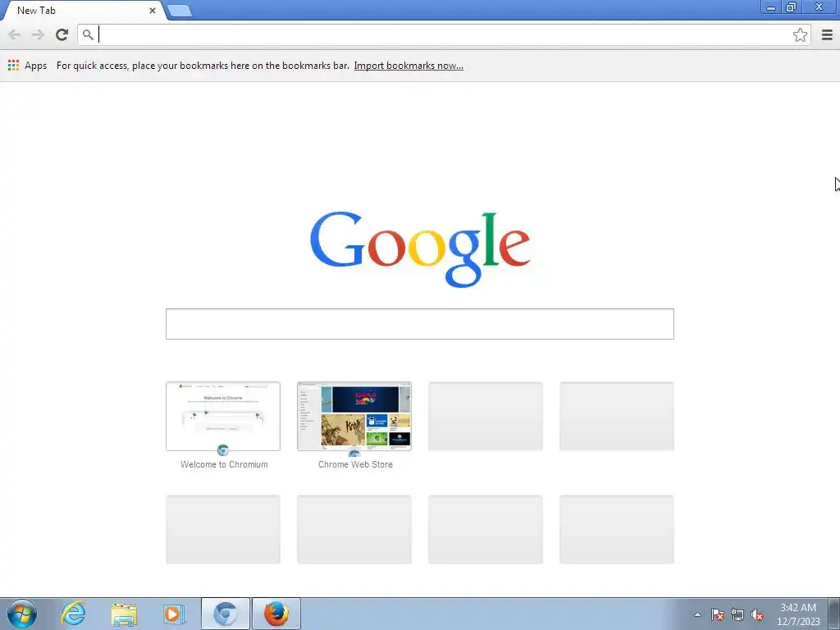Click the muted volume tray icon
Viewport: 840px width, 630px height.
click(x=757, y=614)
